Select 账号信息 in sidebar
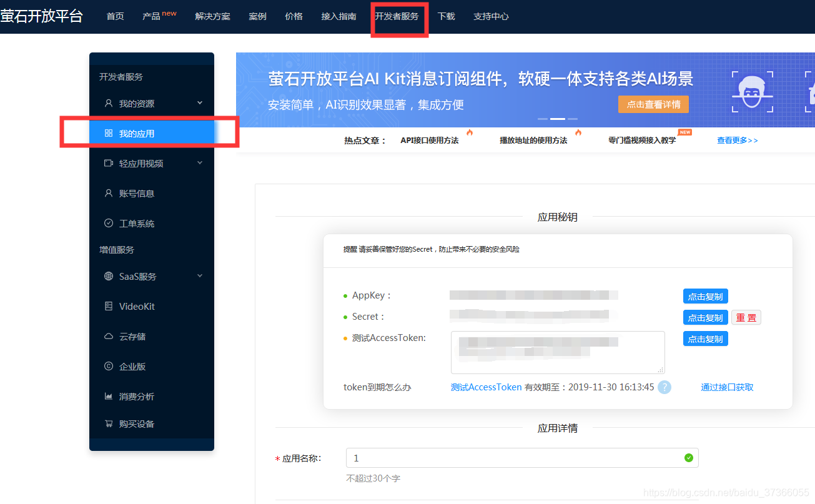Image resolution: width=815 pixels, height=504 pixels. click(152, 193)
